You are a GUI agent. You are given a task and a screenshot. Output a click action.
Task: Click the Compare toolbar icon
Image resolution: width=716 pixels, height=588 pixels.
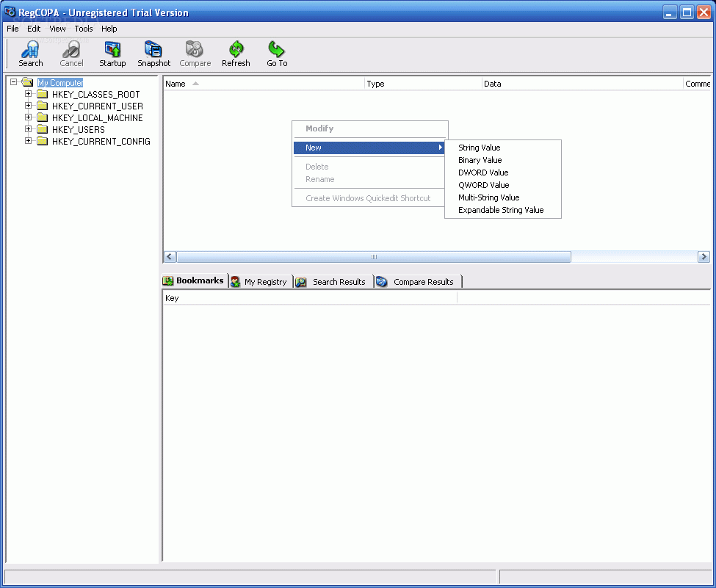[195, 49]
